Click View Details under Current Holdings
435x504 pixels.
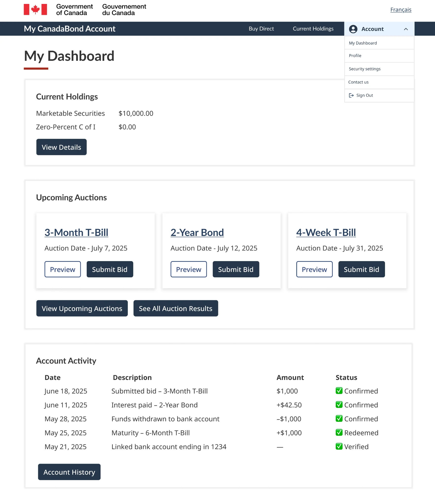coord(61,147)
